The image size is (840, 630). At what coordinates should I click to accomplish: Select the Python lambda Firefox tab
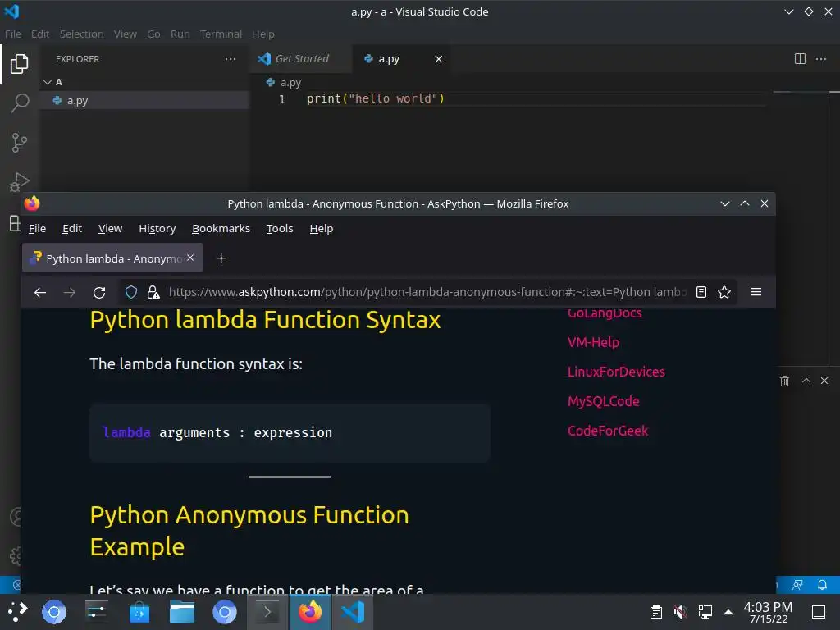click(112, 258)
